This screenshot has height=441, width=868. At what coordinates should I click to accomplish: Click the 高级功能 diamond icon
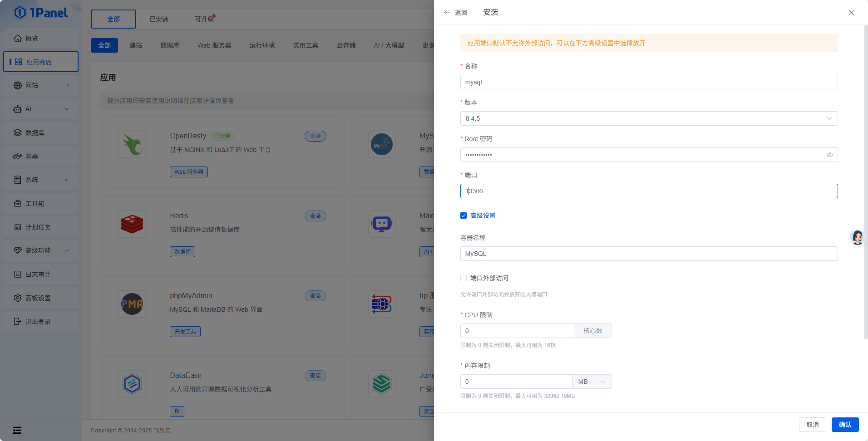point(18,250)
